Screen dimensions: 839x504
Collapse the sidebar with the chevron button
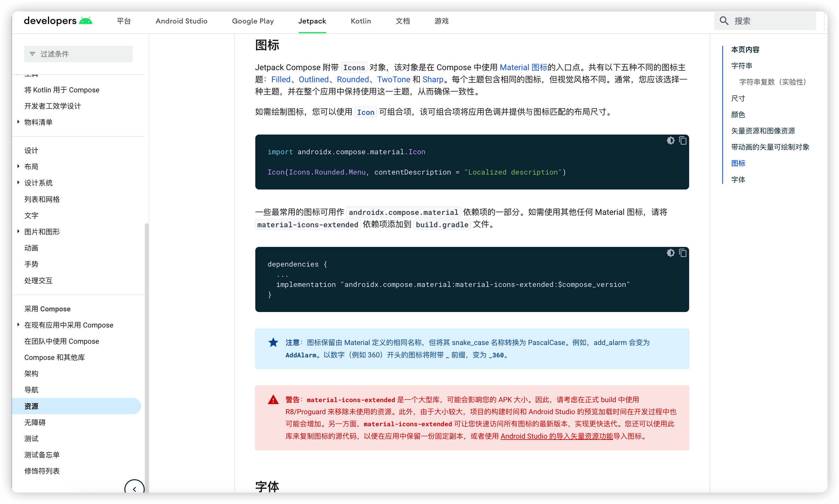point(134,488)
